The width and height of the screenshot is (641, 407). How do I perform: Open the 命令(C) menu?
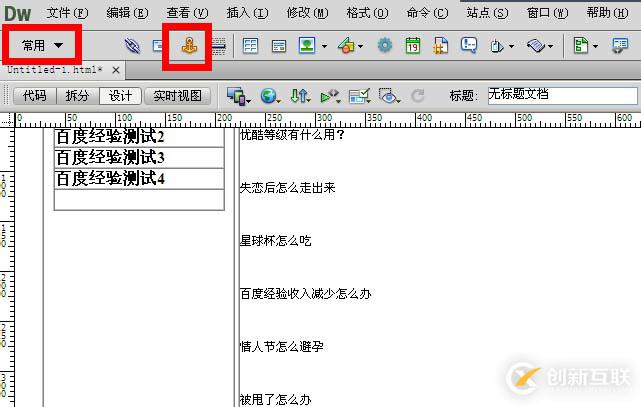tap(427, 13)
